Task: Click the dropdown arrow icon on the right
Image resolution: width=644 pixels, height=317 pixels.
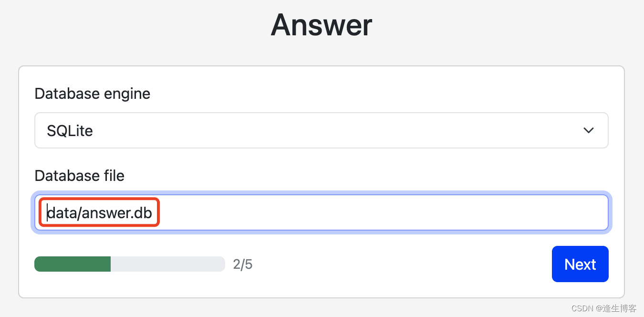Action: pyautogui.click(x=589, y=130)
